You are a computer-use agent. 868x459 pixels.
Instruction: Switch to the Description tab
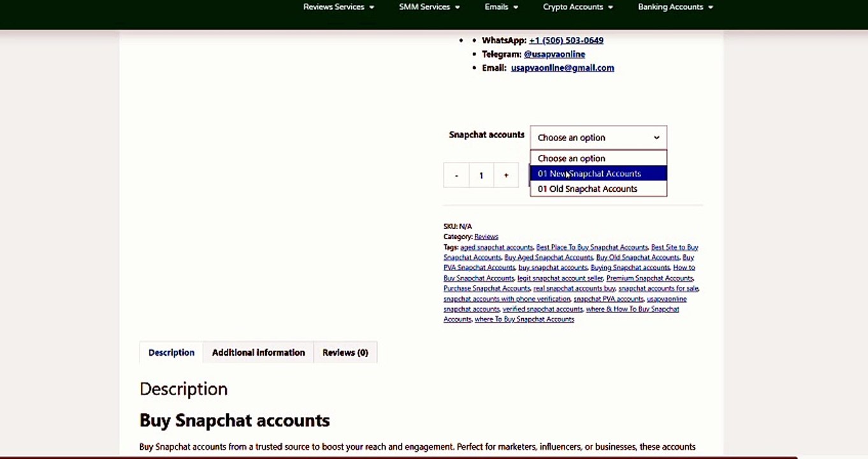pos(171,353)
